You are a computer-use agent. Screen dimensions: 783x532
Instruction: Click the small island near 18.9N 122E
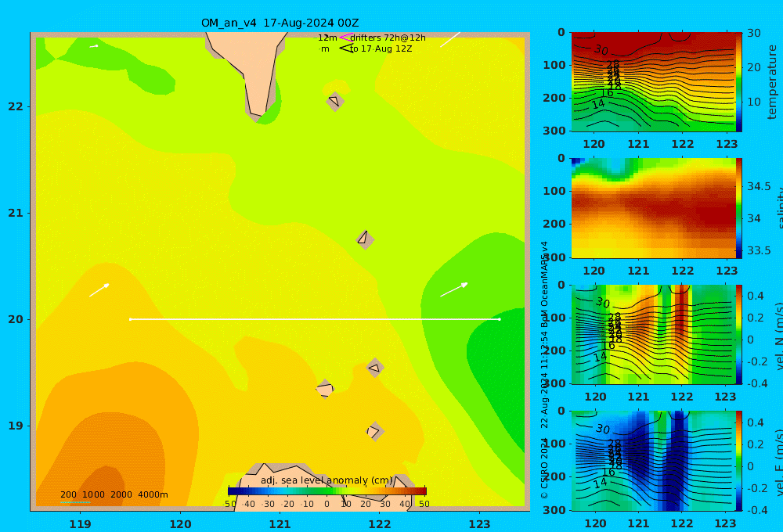pyautogui.click(x=374, y=431)
